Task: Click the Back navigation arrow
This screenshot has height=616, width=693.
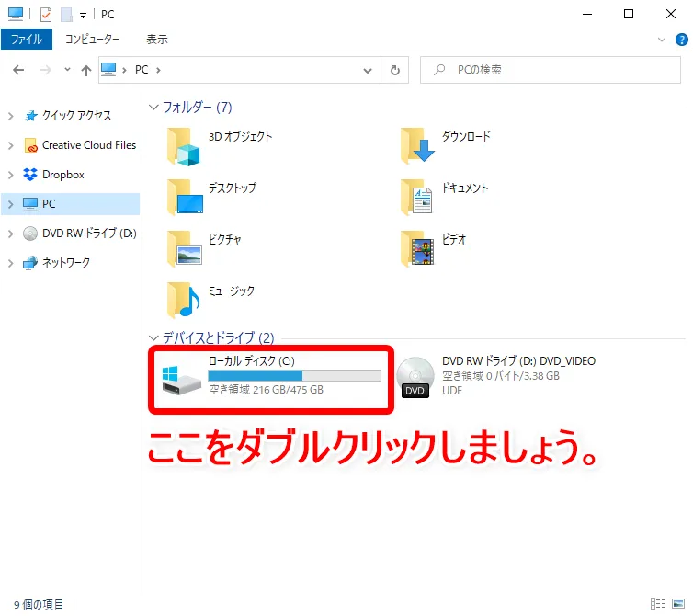Action: pos(18,70)
